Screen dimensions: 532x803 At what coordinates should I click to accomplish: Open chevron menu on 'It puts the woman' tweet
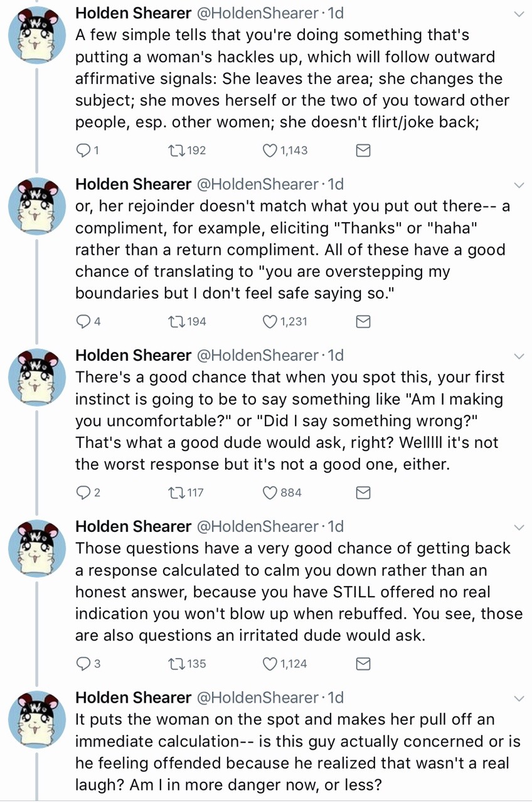[x=519, y=698]
